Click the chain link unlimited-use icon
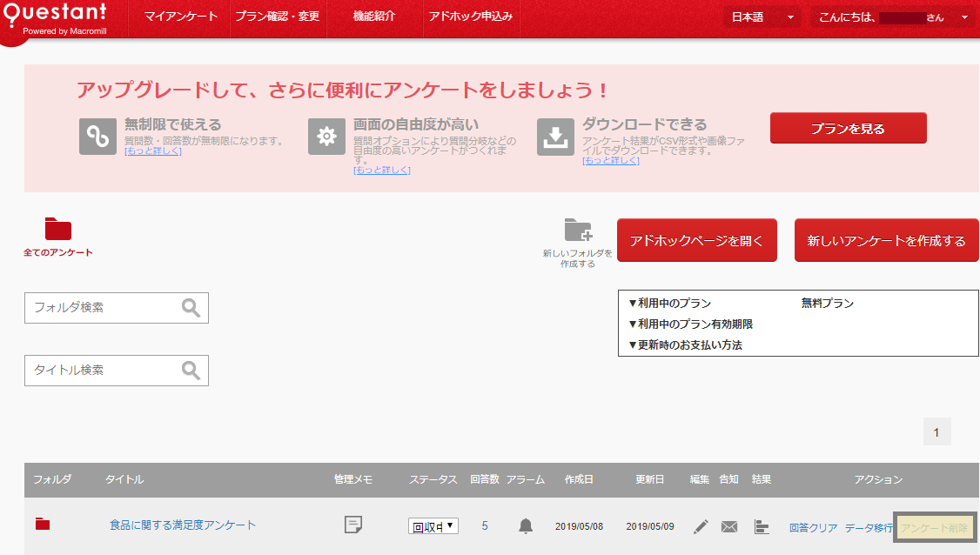Image resolution: width=980 pixels, height=555 pixels. [97, 137]
